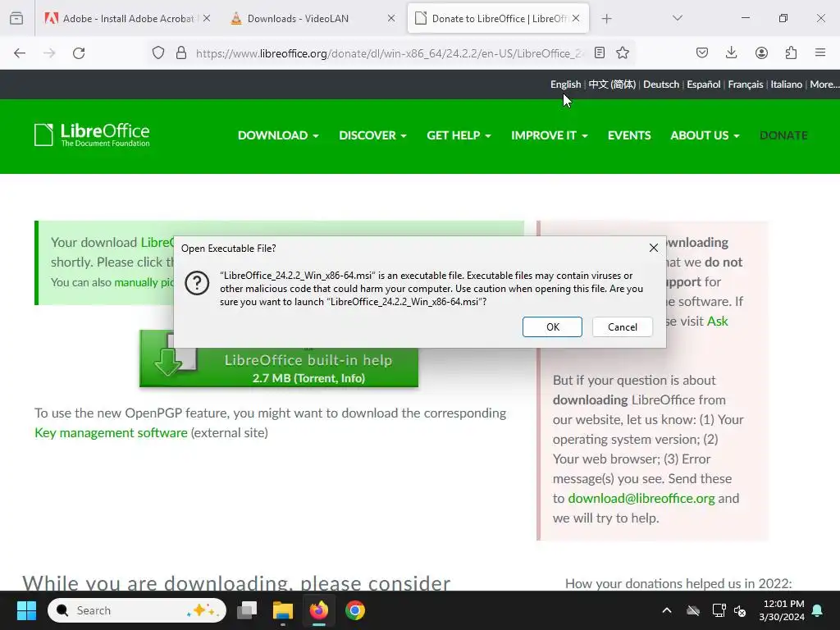The image size is (840, 630).
Task: Open the Key management software link
Action: tap(111, 433)
